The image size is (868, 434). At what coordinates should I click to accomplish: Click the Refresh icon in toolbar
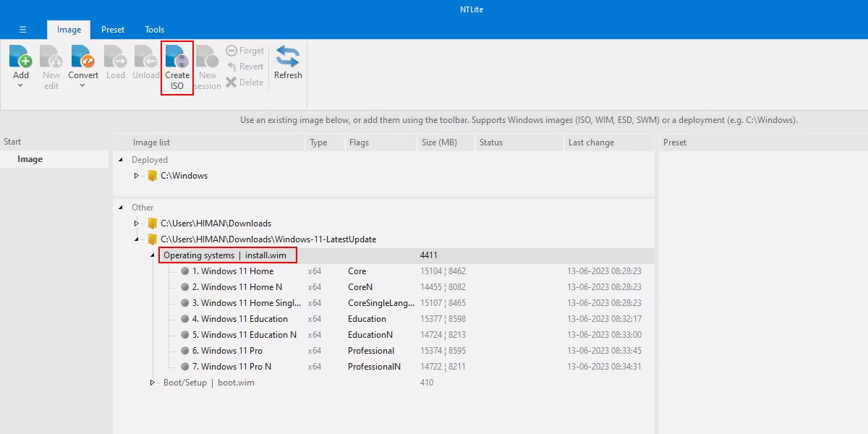[288, 58]
